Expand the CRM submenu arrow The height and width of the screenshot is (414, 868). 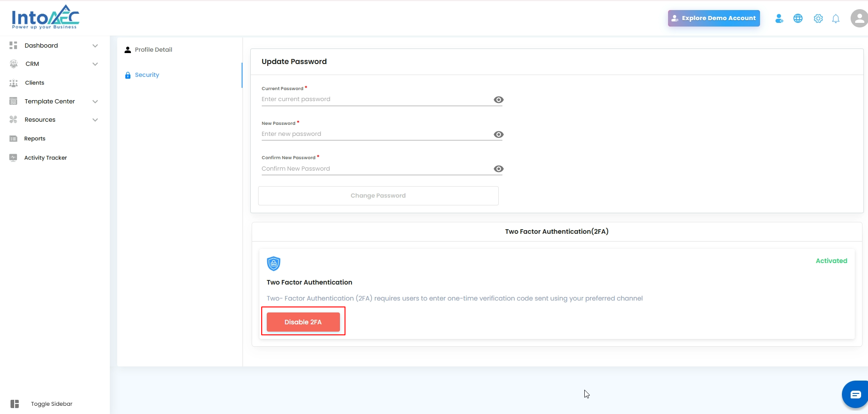[x=95, y=64]
